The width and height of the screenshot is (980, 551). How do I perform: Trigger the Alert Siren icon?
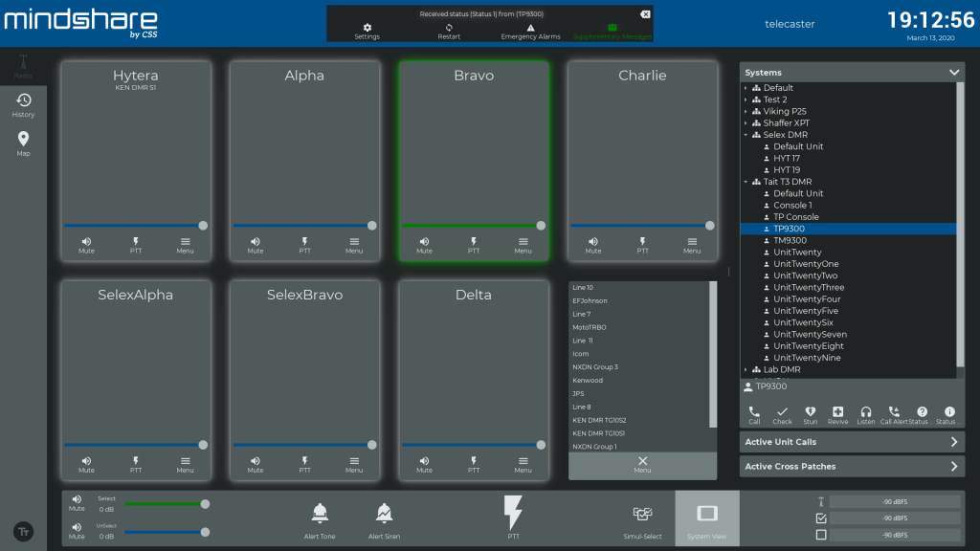(384, 514)
